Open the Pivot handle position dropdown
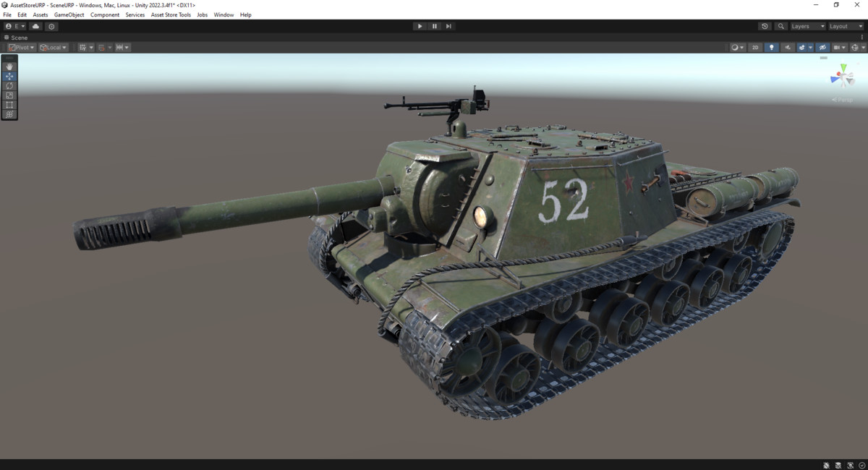 (22, 48)
